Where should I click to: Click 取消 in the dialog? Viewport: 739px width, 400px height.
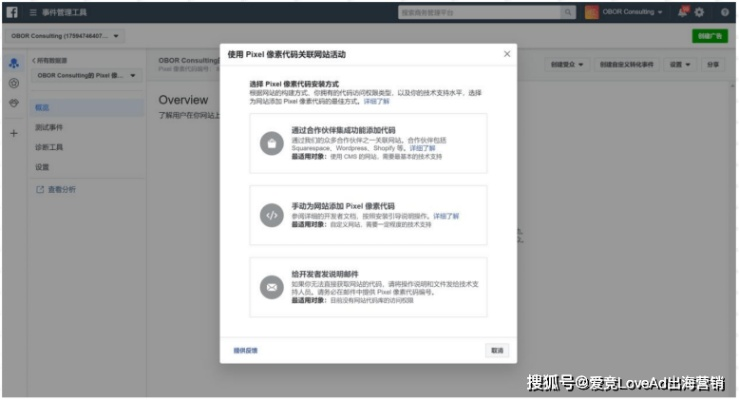click(x=497, y=351)
